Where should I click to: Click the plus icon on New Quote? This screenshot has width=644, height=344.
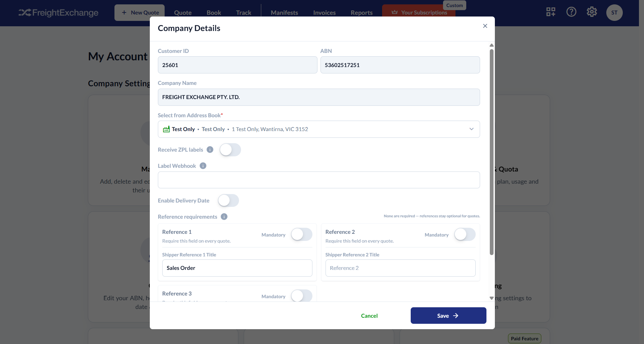pyautogui.click(x=124, y=12)
